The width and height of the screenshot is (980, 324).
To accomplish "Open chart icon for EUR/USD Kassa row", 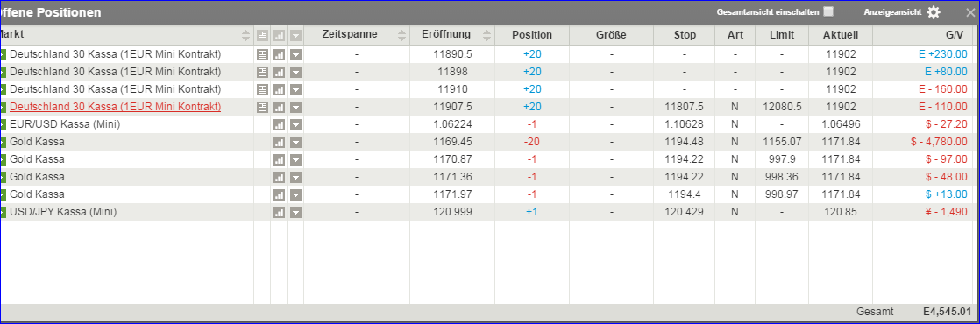I will (x=279, y=125).
